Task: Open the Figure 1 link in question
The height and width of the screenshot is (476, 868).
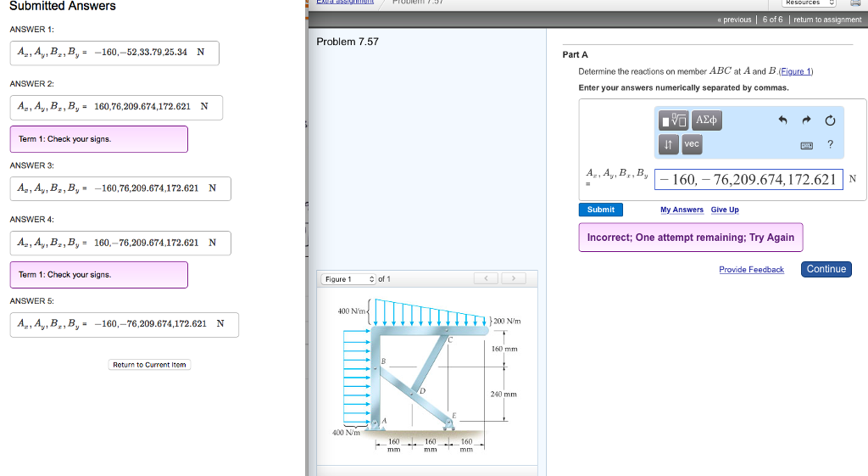Action: click(795, 71)
